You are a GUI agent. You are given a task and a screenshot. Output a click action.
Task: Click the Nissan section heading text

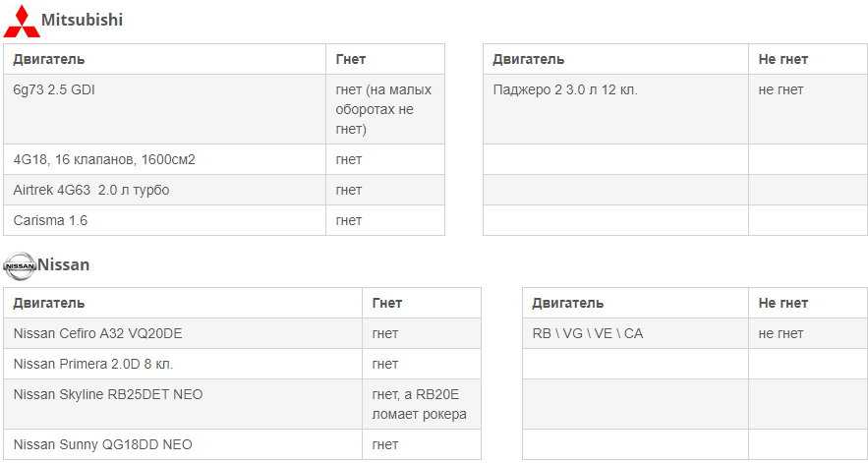tap(64, 264)
